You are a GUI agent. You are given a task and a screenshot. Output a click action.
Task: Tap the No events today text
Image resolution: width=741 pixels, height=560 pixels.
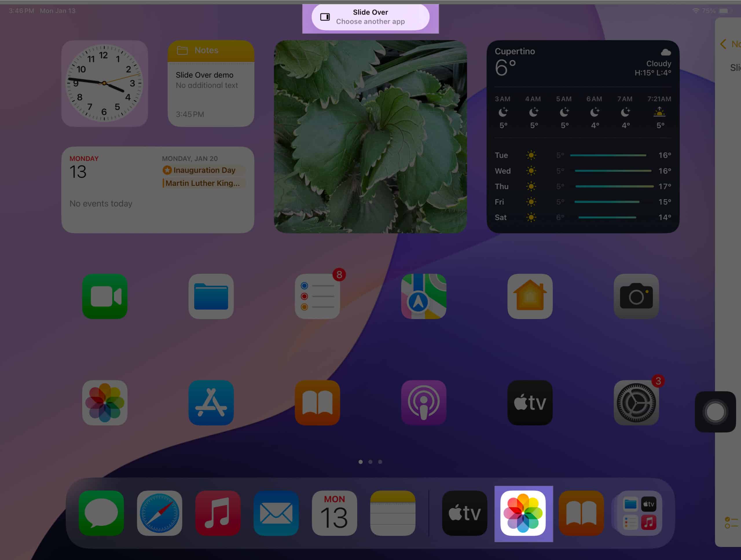point(101,204)
